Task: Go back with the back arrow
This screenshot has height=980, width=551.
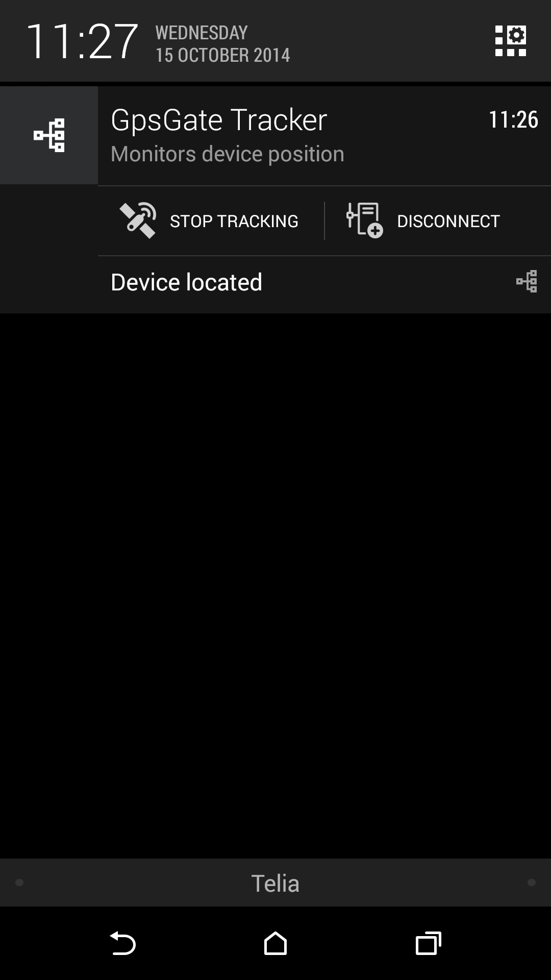Action: [122, 943]
